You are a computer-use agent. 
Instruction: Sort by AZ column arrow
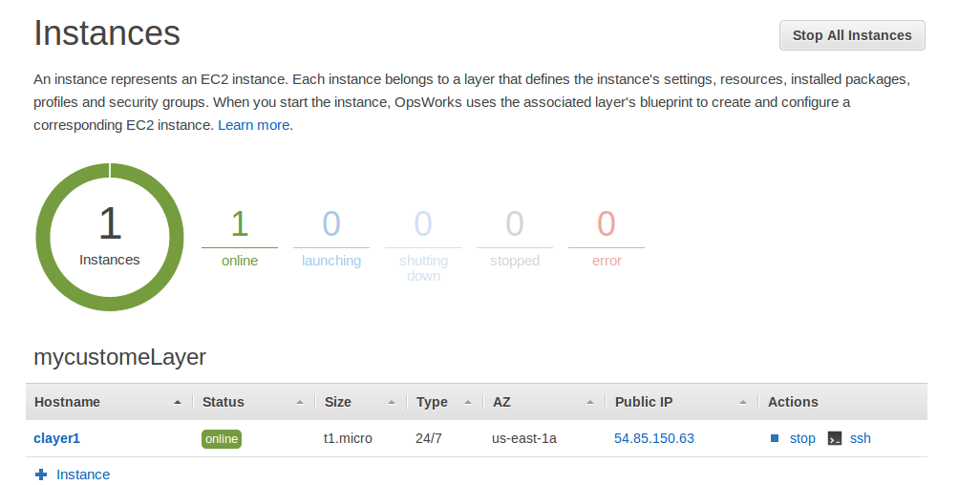coord(590,403)
